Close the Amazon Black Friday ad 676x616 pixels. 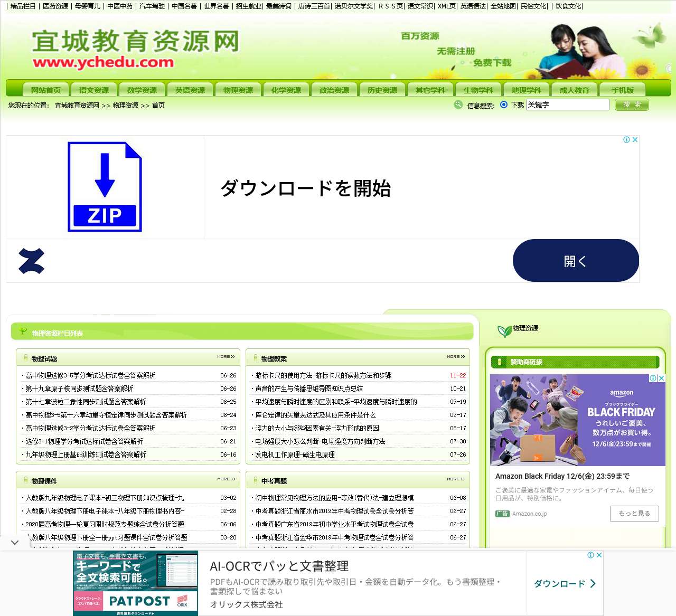coord(661,378)
